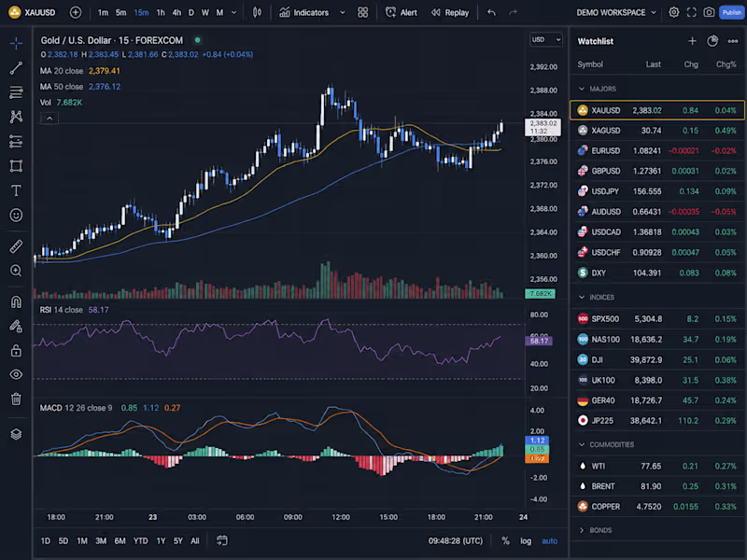Switch to the 5m timeframe
The height and width of the screenshot is (560, 747).
coord(121,12)
